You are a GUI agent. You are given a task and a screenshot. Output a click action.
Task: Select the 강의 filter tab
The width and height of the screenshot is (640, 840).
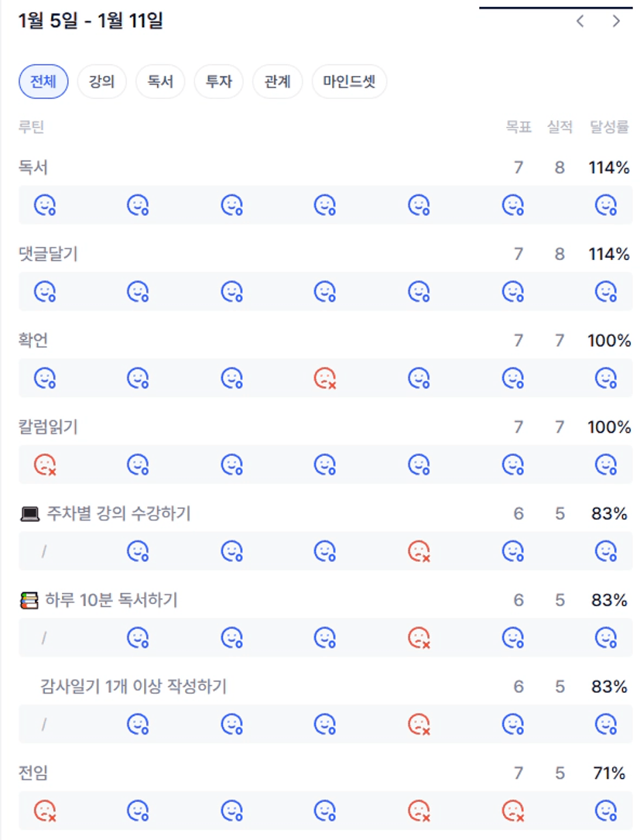coord(101,82)
